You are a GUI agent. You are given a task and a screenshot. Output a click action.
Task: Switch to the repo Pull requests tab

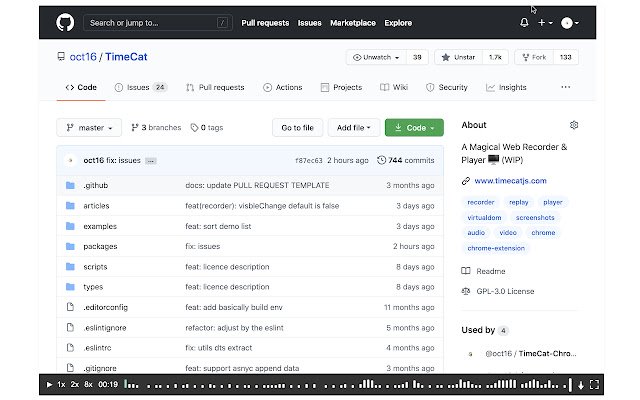pyautogui.click(x=215, y=87)
